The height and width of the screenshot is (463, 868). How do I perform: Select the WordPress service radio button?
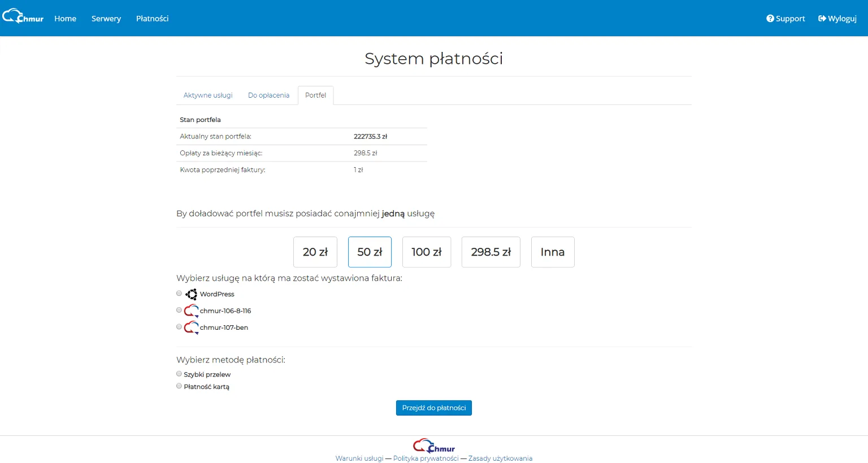179,294
